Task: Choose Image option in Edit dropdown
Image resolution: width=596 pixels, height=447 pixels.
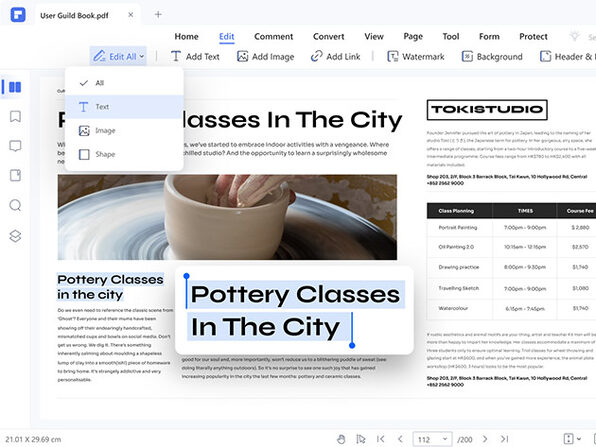Action: coord(124,131)
